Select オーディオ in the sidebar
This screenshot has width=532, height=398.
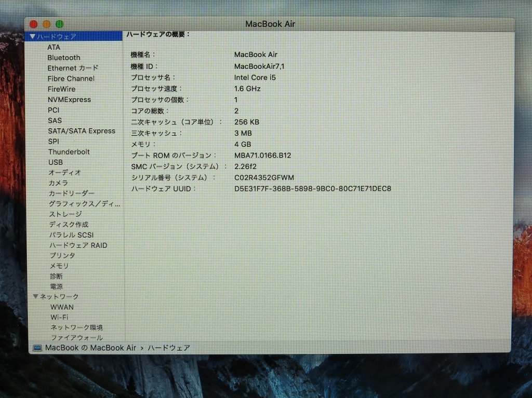click(x=64, y=173)
